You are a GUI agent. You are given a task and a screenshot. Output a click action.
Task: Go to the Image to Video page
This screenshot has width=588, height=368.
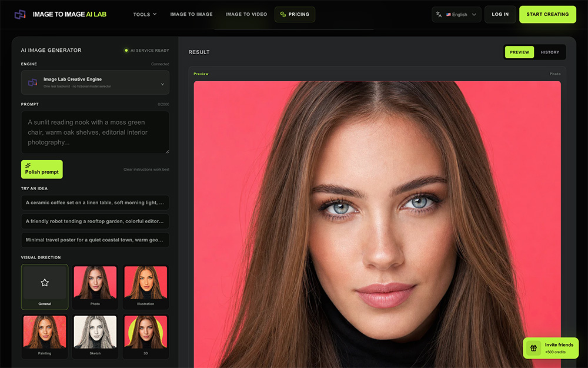(x=246, y=14)
